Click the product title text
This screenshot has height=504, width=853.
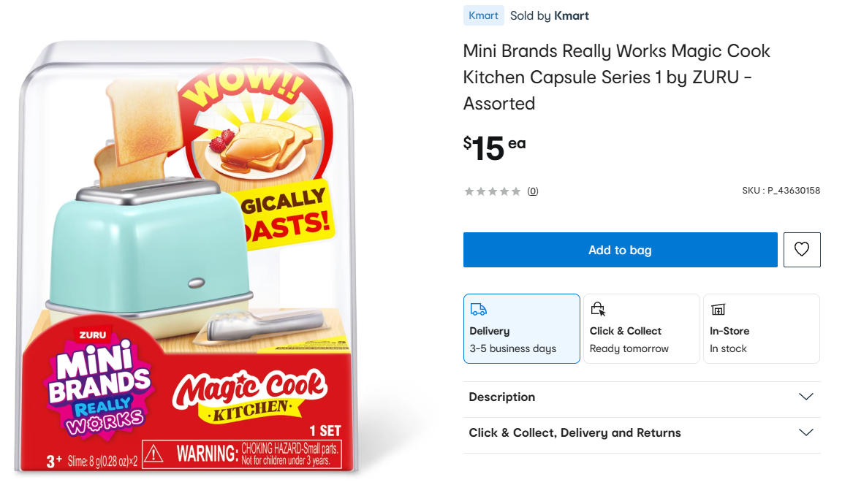click(x=616, y=77)
